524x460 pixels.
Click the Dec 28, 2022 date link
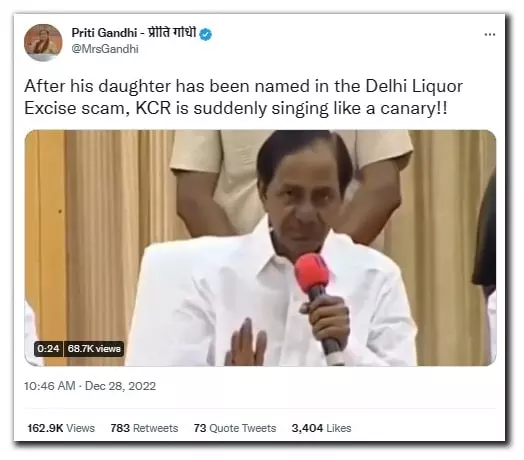coord(121,386)
